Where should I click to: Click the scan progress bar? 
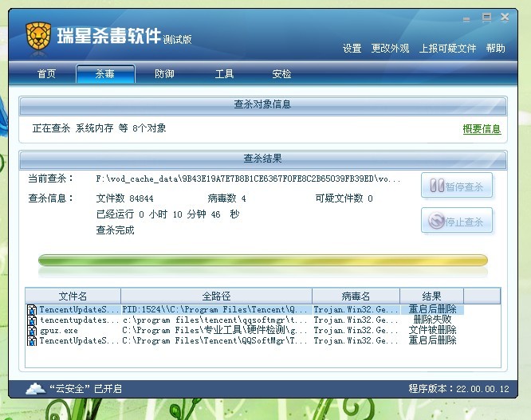tap(263, 261)
